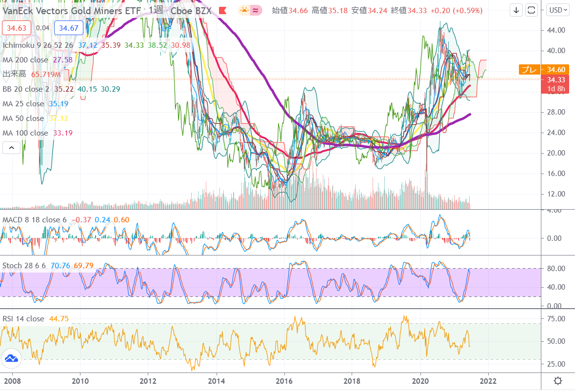
Task: Select the MA 200 close indicator label
Action: pos(25,60)
